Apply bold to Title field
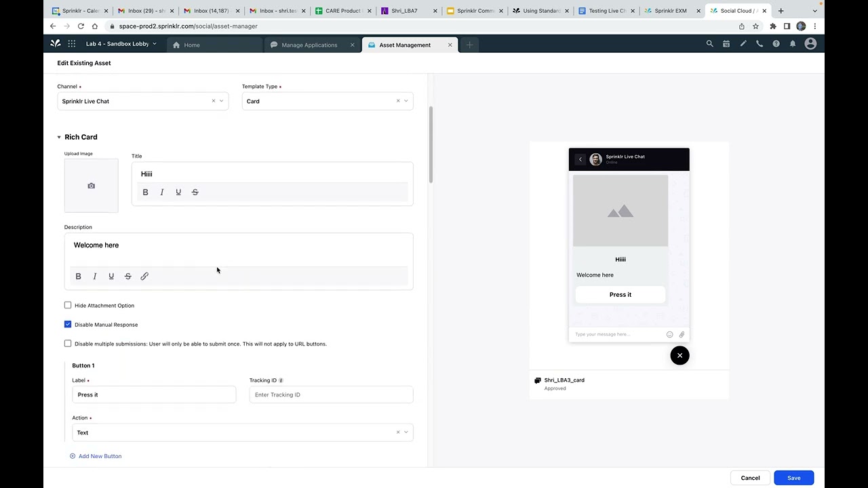This screenshot has height=488, width=868. pyautogui.click(x=145, y=192)
